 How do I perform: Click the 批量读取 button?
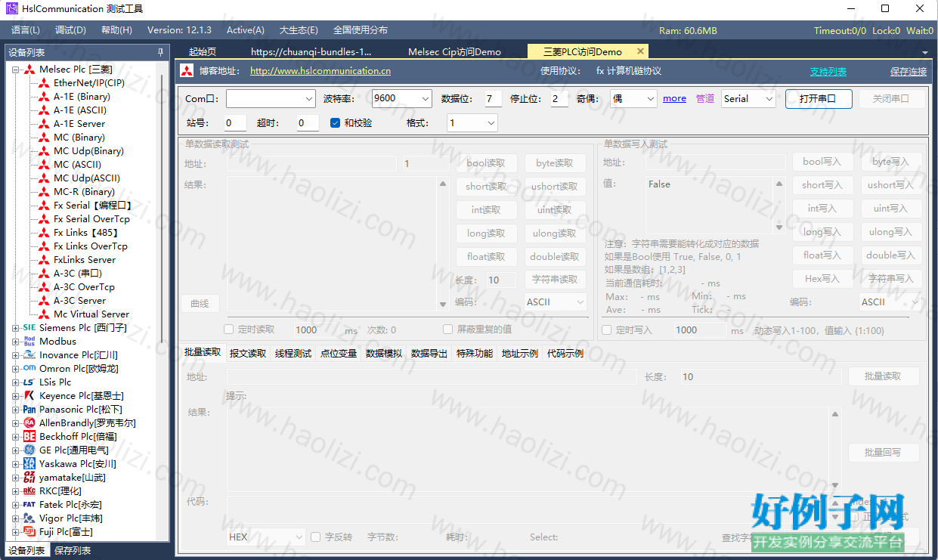(883, 376)
